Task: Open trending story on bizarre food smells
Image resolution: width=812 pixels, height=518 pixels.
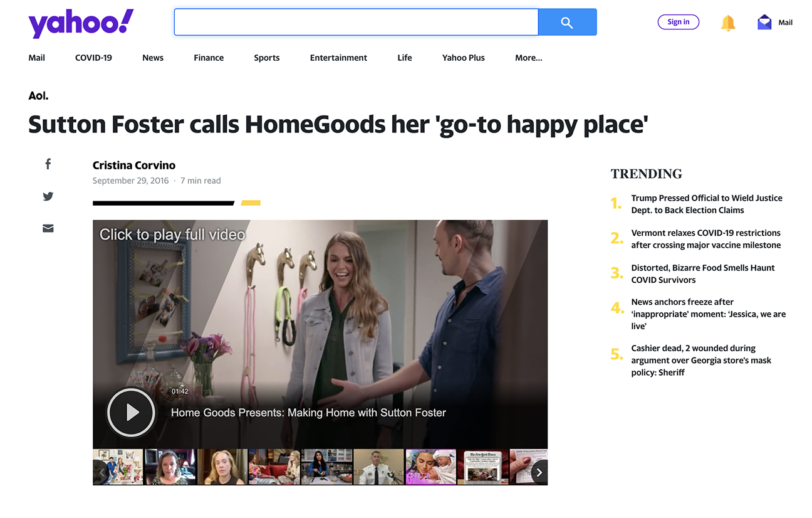Action: [703, 274]
